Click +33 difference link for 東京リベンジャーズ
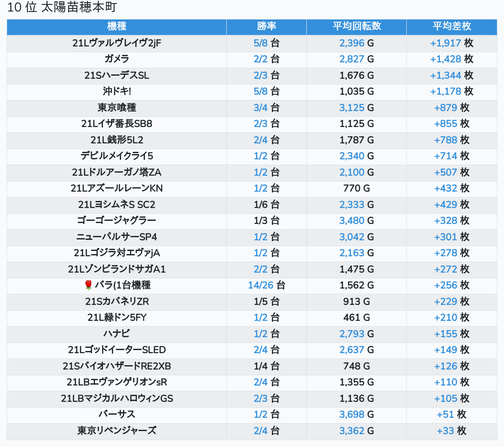This screenshot has width=504, height=447. pos(446,431)
